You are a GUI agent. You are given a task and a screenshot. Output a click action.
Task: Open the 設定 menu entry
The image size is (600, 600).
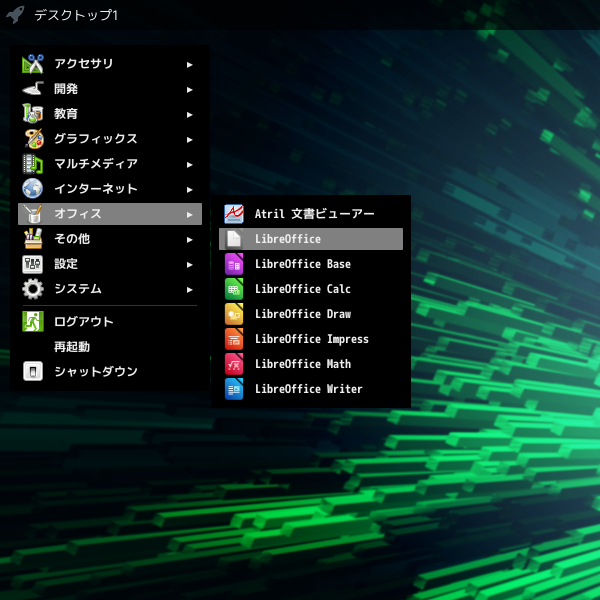[x=110, y=264]
